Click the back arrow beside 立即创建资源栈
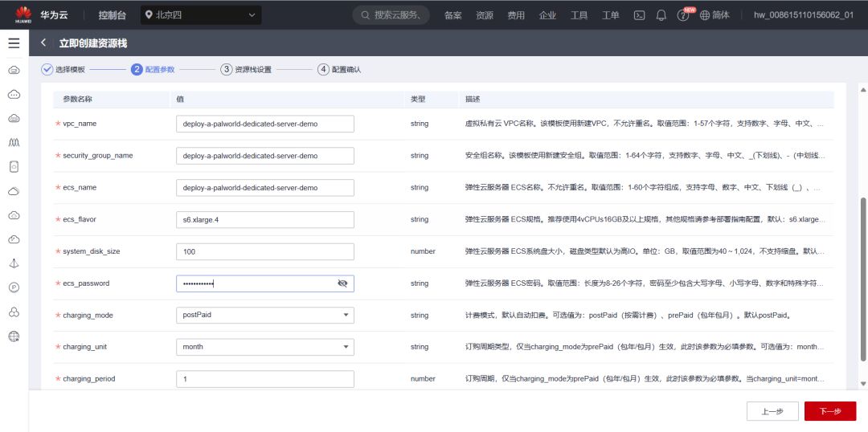This screenshot has width=868, height=432. coord(43,43)
